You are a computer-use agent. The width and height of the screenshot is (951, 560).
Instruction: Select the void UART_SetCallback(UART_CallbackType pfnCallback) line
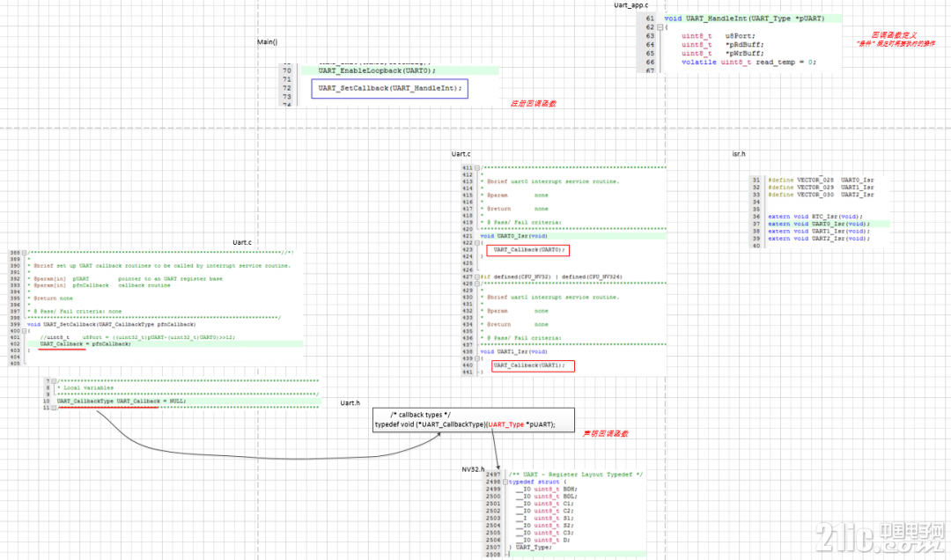112,325
